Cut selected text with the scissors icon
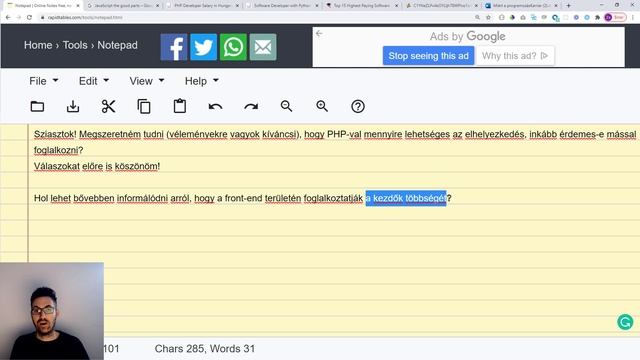The height and width of the screenshot is (360, 640). tap(109, 107)
